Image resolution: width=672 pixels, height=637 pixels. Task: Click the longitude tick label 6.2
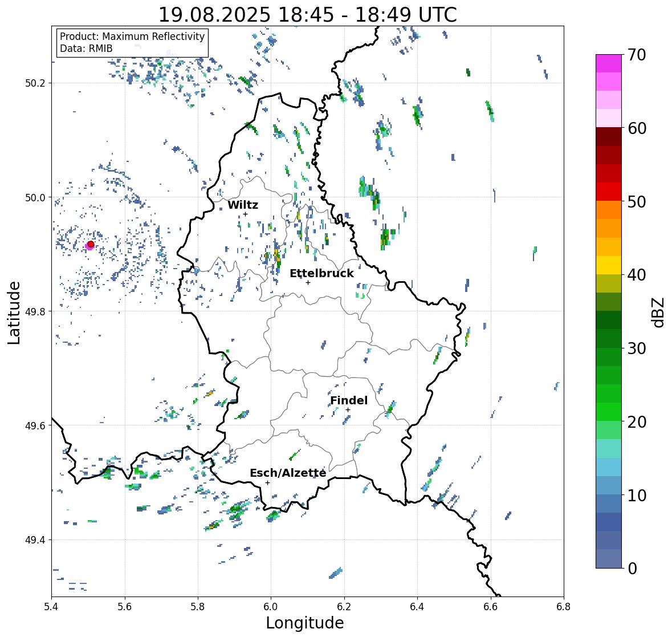pos(344,607)
